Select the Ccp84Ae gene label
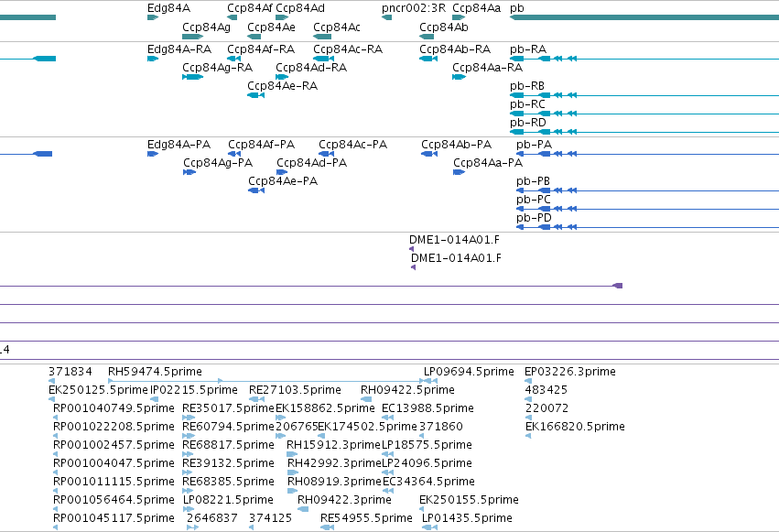The width and height of the screenshot is (779, 532). [x=271, y=27]
